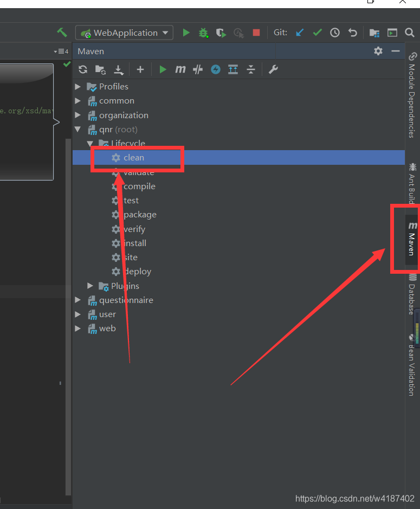Expand the web module
420x509 pixels.
(x=77, y=328)
